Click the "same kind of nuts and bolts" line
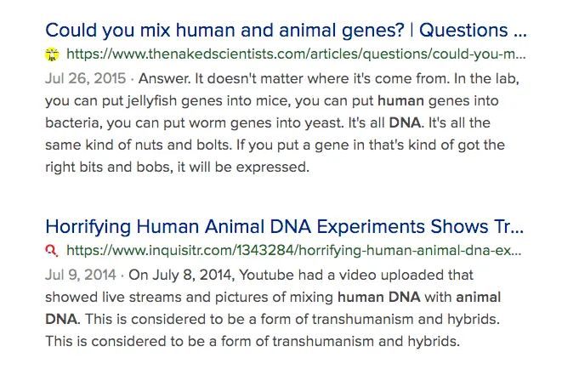This screenshot has height=392, width=579. click(138, 145)
